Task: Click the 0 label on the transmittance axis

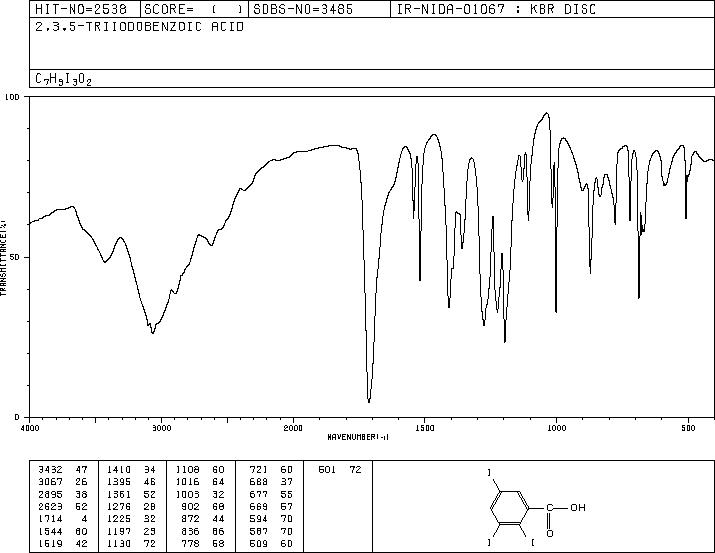Action: point(17,417)
